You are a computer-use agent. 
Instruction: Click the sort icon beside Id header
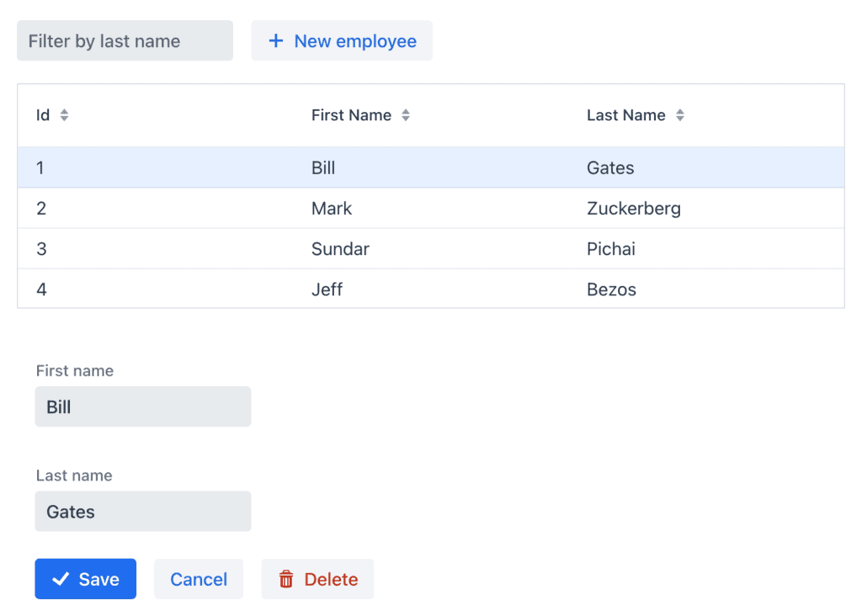pyautogui.click(x=64, y=115)
